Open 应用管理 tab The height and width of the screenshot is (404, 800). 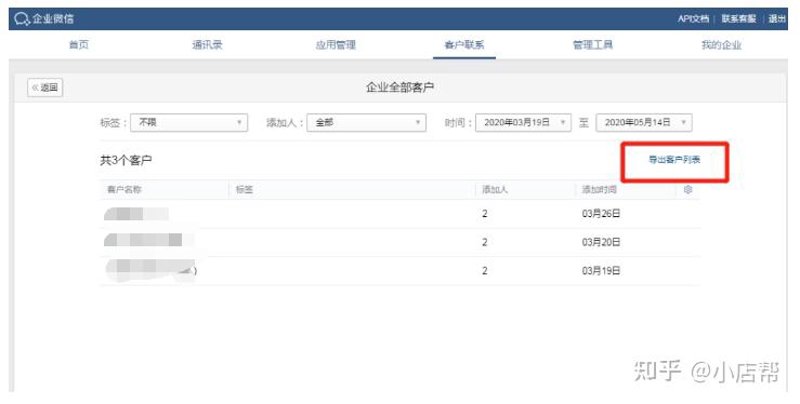[x=336, y=45]
